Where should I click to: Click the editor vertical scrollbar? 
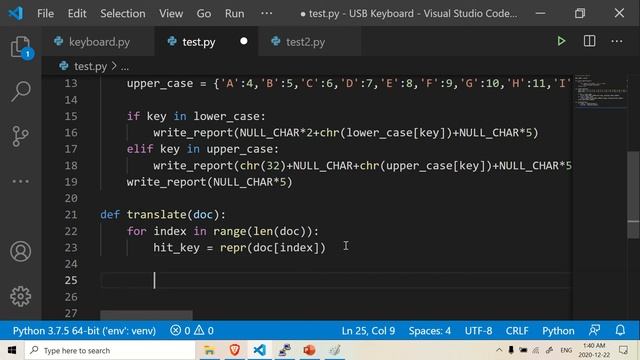[633, 195]
